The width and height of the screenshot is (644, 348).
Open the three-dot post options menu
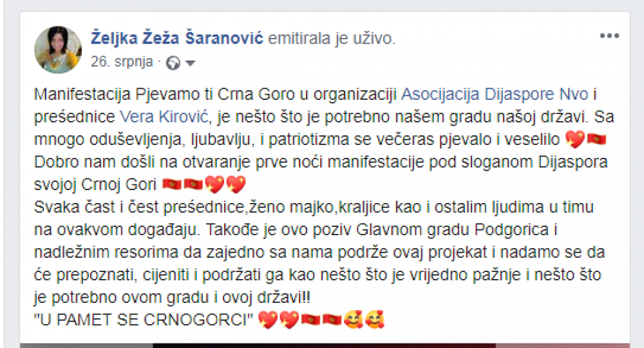point(609,36)
